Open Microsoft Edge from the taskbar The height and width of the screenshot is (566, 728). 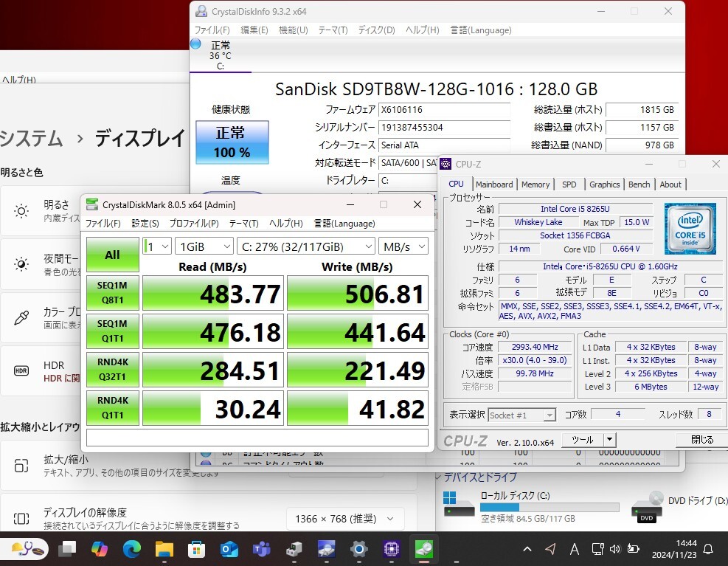(x=132, y=549)
